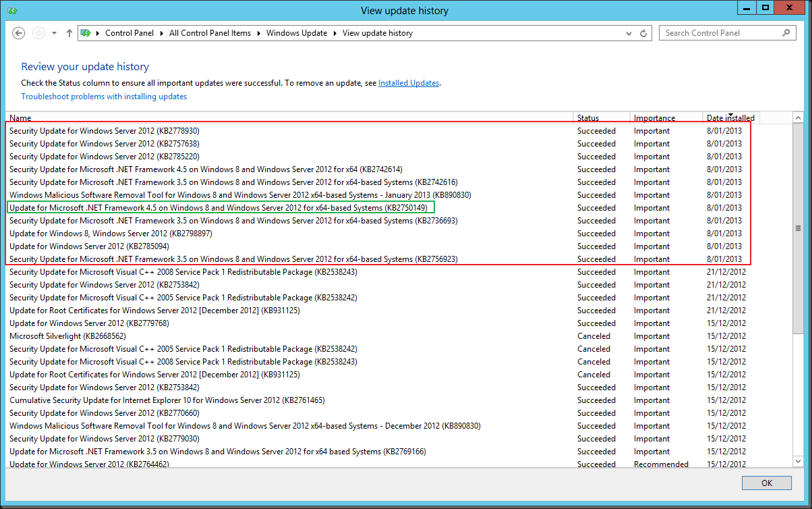
Task: Refresh the View update history page
Action: (x=644, y=33)
